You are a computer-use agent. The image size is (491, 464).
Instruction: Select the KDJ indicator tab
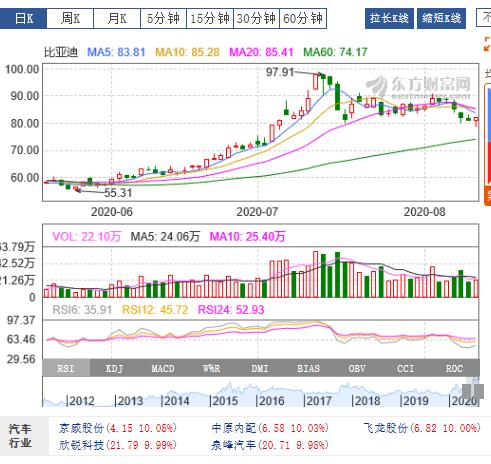tap(114, 368)
